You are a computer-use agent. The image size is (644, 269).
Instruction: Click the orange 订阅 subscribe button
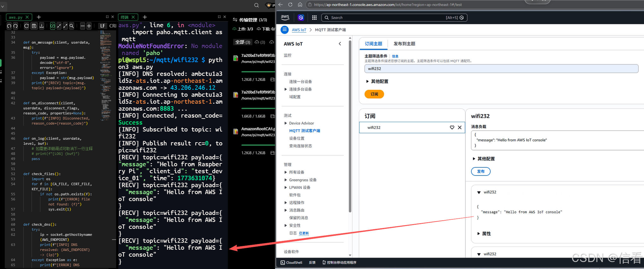tap(374, 94)
